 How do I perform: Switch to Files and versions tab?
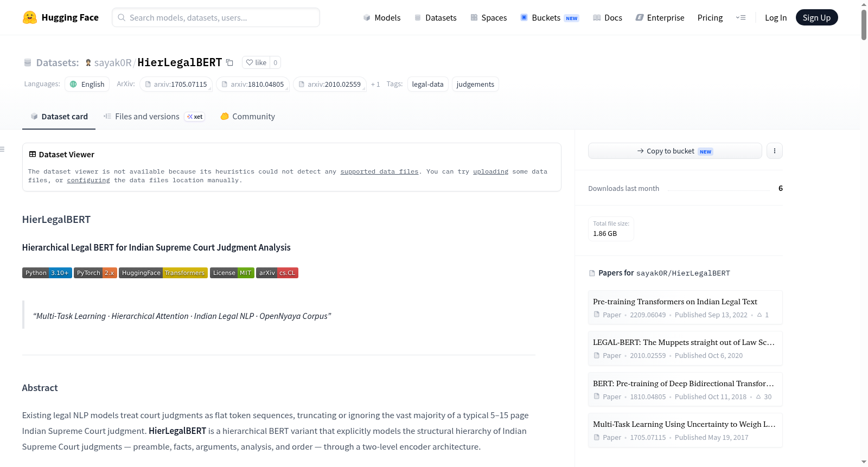(154, 117)
